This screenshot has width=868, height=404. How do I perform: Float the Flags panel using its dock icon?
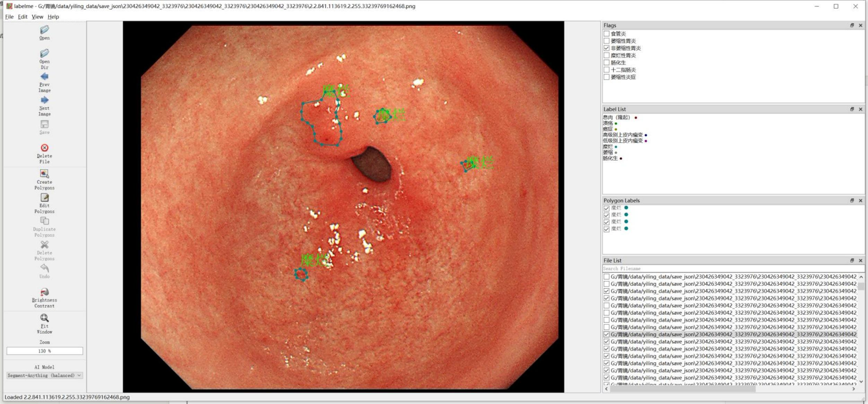(852, 25)
